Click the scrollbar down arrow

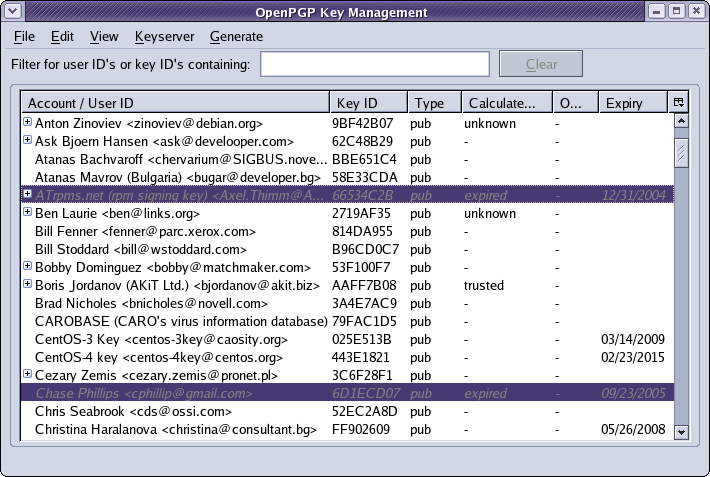tap(681, 432)
